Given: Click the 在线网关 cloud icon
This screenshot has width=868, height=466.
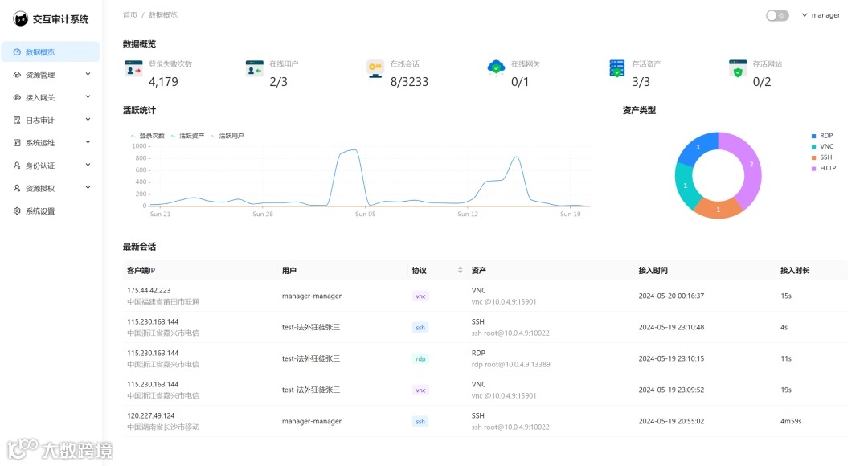Looking at the screenshot, I should (x=496, y=68).
